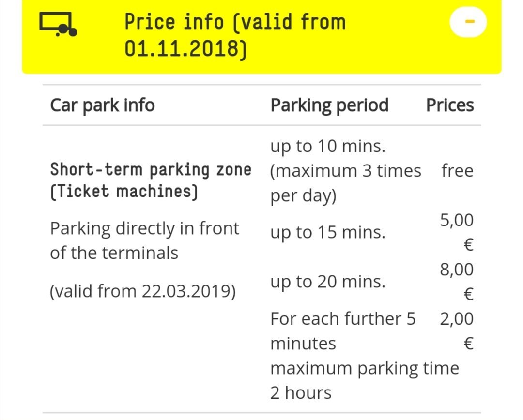Click the "maximum parking time 2 hours" note
This screenshot has height=420, width=523.
pyautogui.click(x=364, y=380)
